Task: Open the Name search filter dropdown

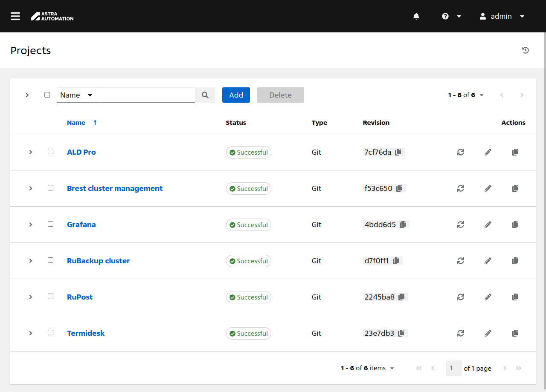Action: point(78,95)
